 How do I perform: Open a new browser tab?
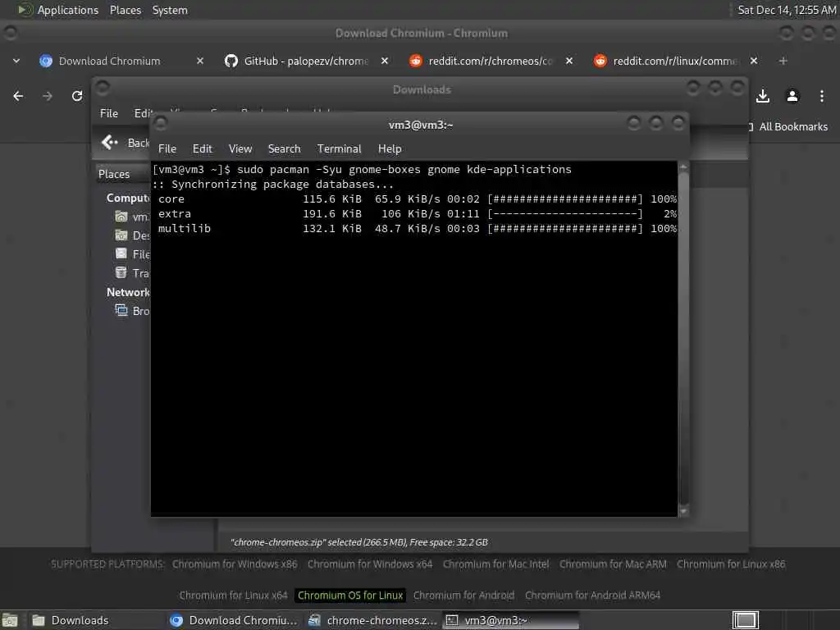point(783,61)
